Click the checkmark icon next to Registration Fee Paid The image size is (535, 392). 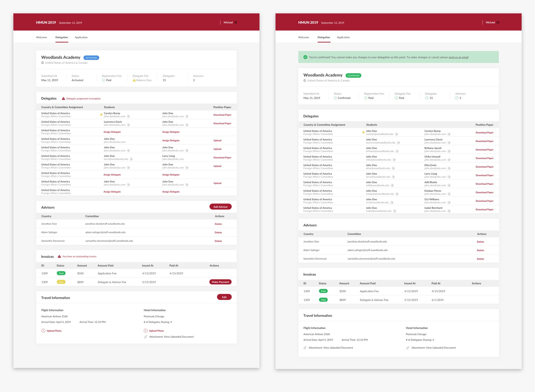(x=103, y=80)
